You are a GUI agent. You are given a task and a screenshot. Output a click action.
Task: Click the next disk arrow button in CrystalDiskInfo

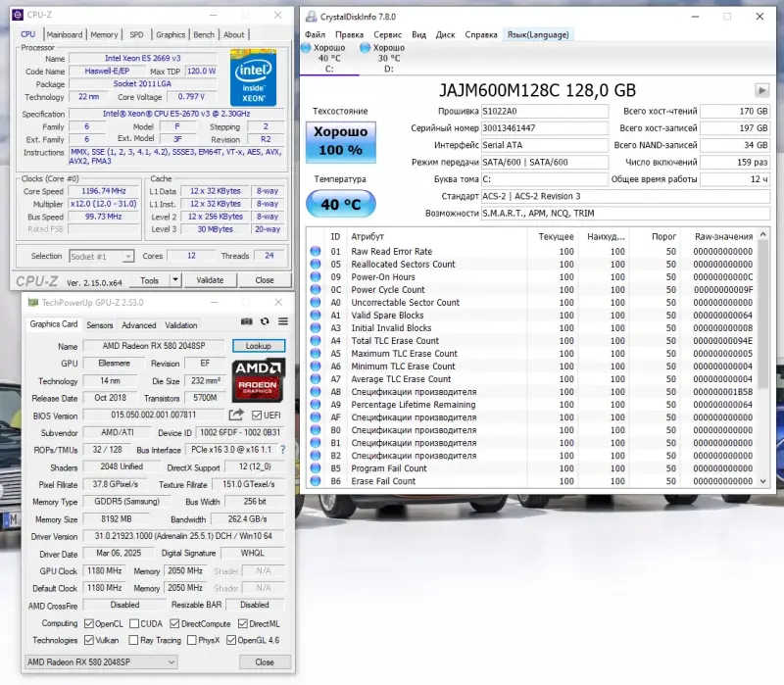pos(761,90)
